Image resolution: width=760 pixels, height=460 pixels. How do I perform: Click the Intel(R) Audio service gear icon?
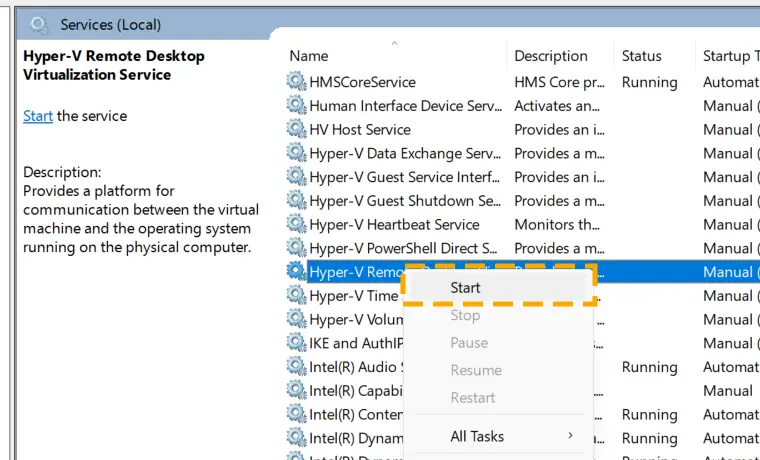(296, 366)
